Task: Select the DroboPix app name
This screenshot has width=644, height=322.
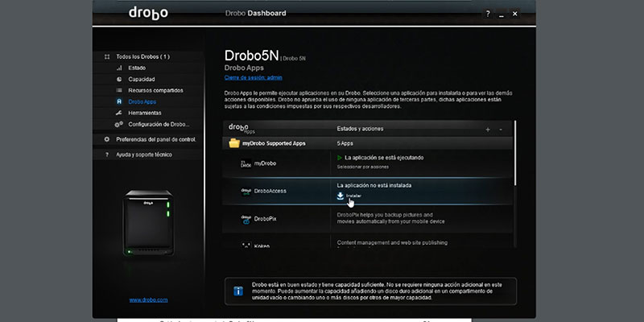Action: click(266, 219)
